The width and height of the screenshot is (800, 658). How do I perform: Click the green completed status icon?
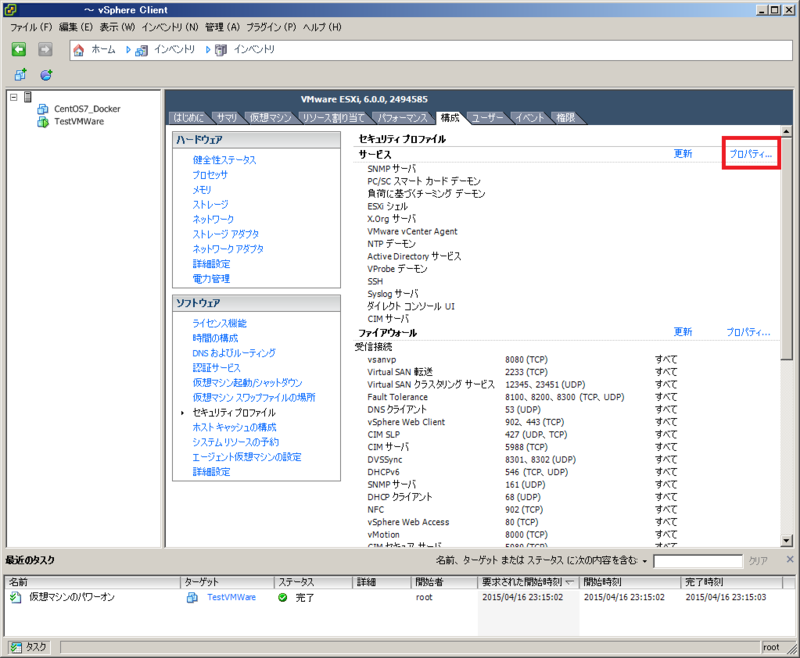[x=283, y=597]
